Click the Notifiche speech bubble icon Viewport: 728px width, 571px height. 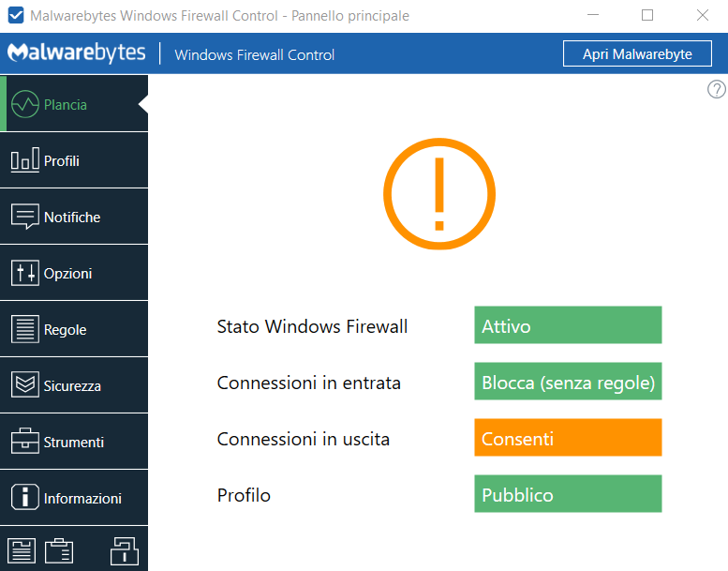pyautogui.click(x=25, y=217)
